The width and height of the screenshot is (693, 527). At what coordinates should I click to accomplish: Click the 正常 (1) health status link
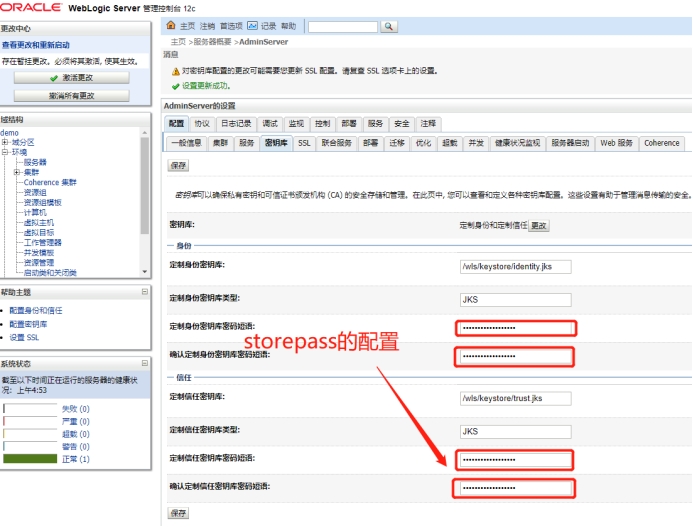[76, 459]
